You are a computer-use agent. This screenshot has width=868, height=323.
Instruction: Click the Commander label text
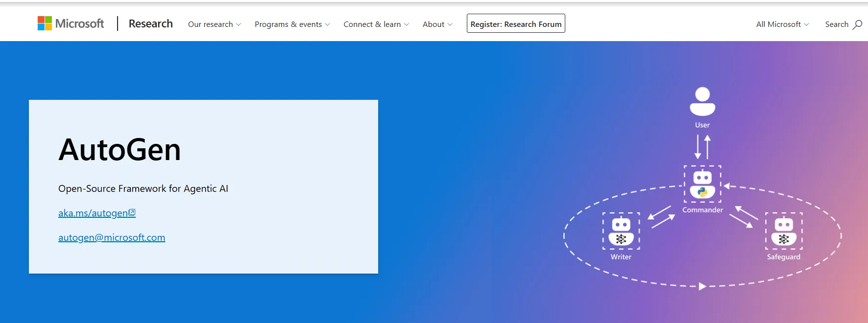pos(702,210)
